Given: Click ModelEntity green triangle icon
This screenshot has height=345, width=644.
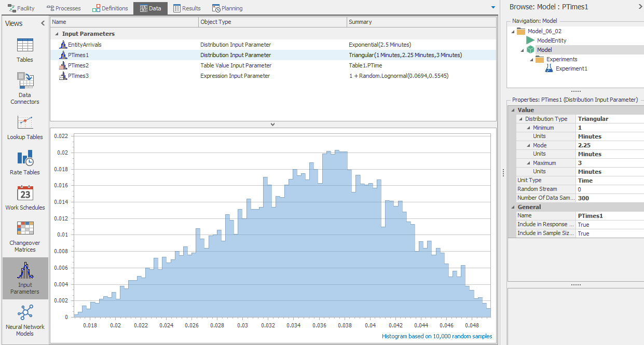Looking at the screenshot, I should [x=530, y=40].
